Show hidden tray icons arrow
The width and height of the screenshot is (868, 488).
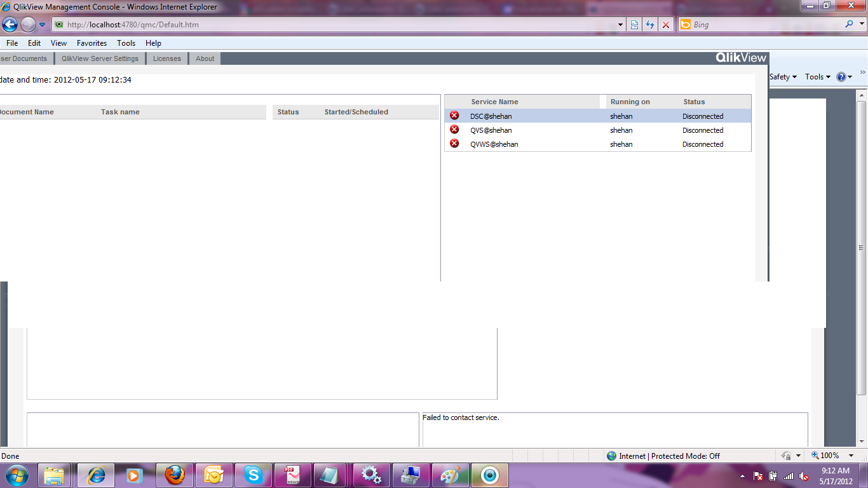click(x=743, y=475)
